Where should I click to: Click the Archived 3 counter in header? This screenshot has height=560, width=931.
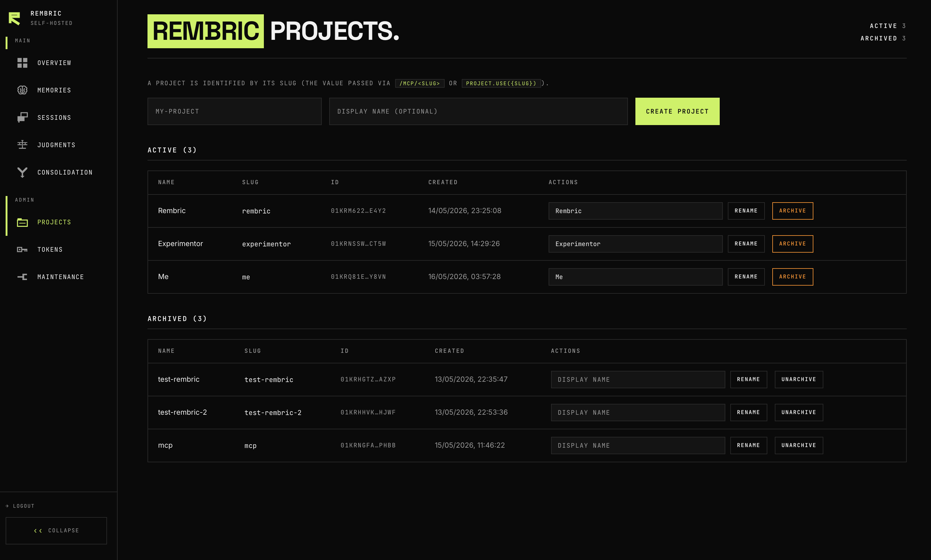pyautogui.click(x=883, y=38)
